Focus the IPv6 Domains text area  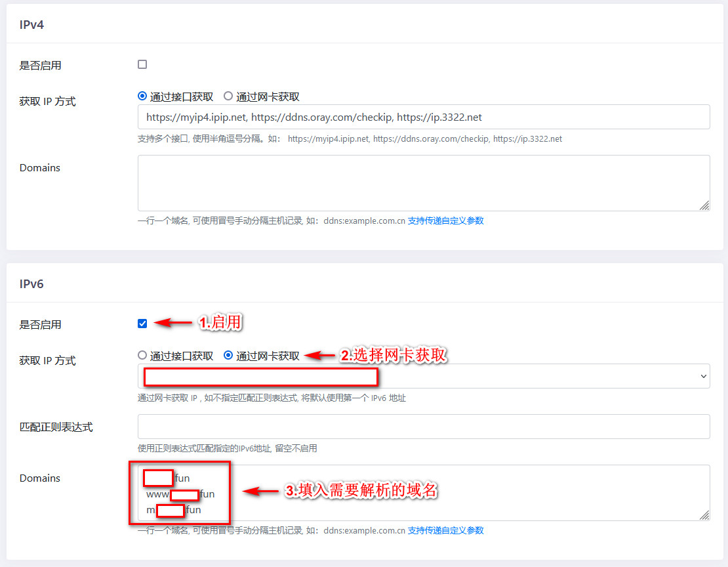[459, 492]
